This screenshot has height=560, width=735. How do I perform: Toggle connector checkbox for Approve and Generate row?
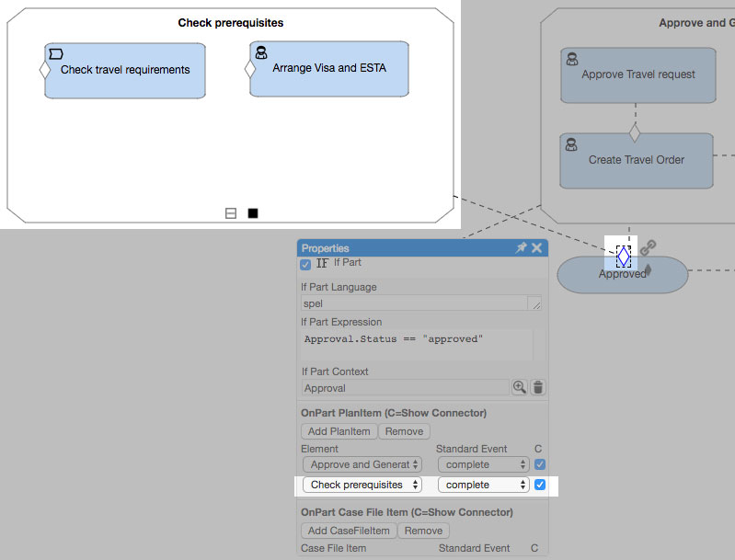[540, 464]
